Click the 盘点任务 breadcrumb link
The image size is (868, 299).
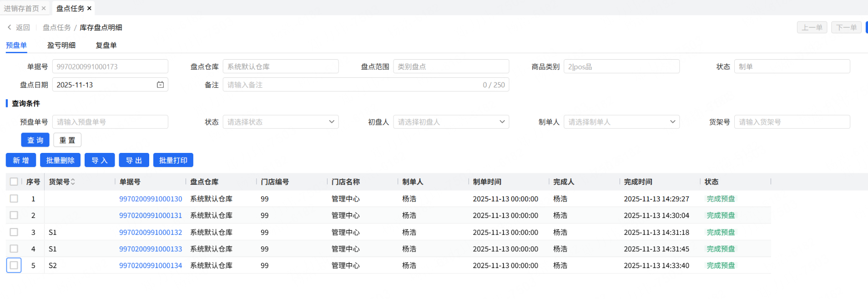tap(57, 27)
